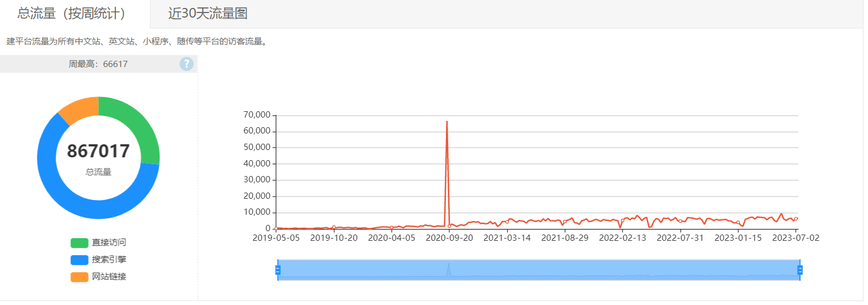Click the orange 网站链接 legend swatch
868x305 pixels.
(80, 277)
